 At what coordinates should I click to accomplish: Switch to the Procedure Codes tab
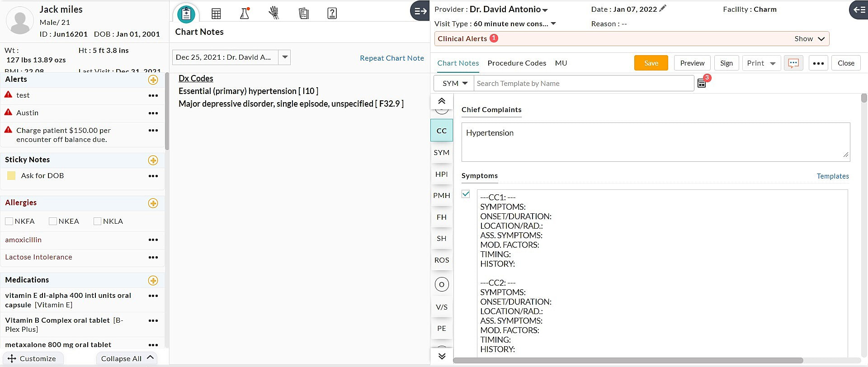point(516,63)
